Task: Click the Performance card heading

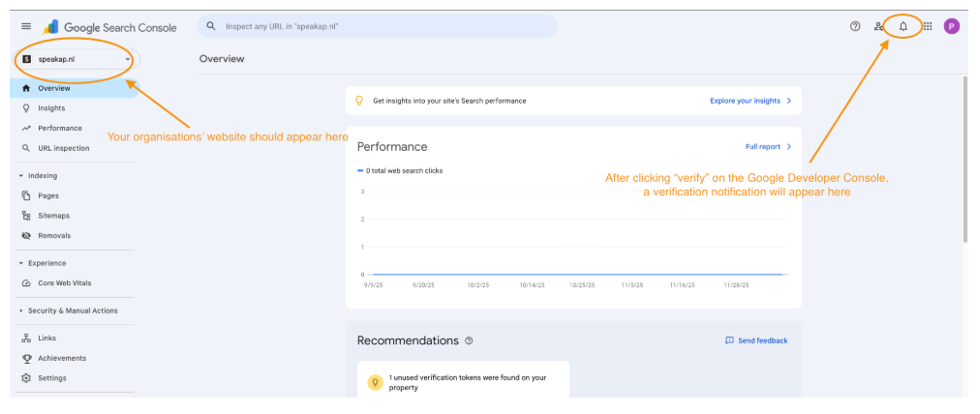Action: (x=392, y=147)
